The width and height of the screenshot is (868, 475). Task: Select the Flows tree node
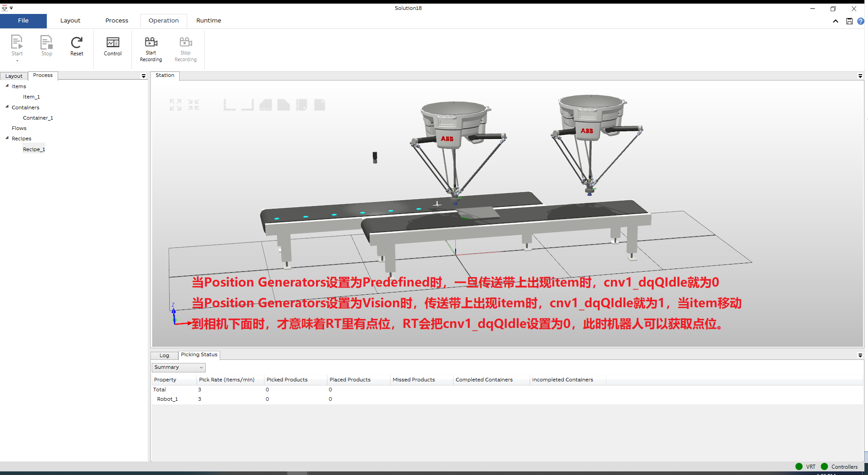click(19, 128)
